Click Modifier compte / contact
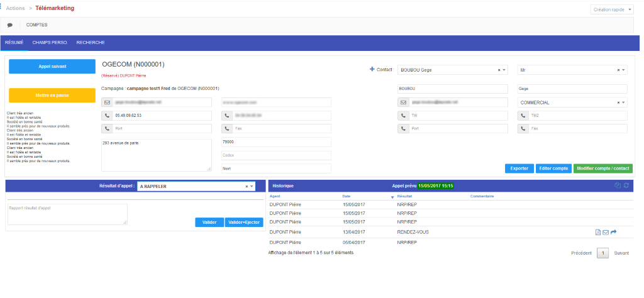Image resolution: width=644 pixels, height=298 pixels. click(603, 168)
